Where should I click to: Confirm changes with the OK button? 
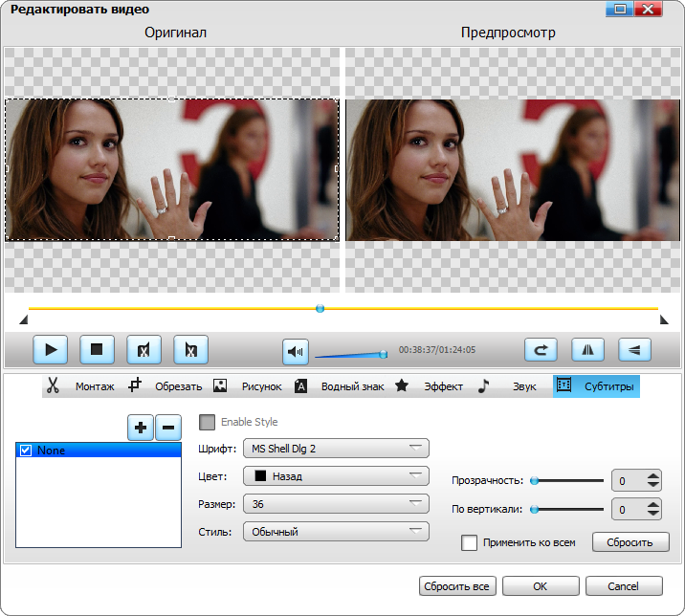click(x=541, y=585)
